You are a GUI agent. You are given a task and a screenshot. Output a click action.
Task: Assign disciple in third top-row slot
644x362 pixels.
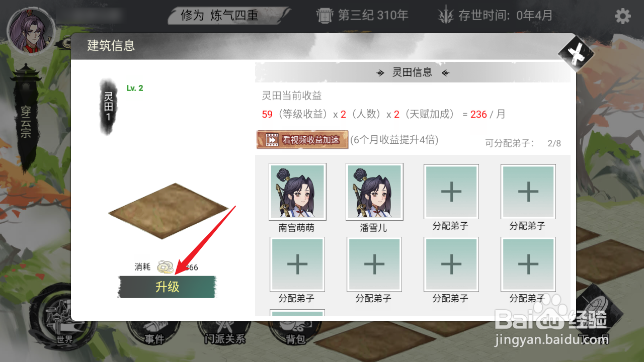click(451, 192)
